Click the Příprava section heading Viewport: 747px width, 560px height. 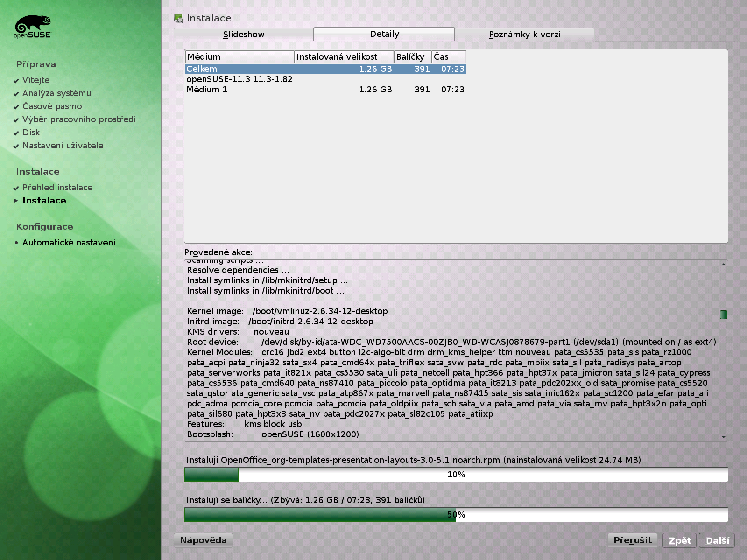click(x=36, y=64)
